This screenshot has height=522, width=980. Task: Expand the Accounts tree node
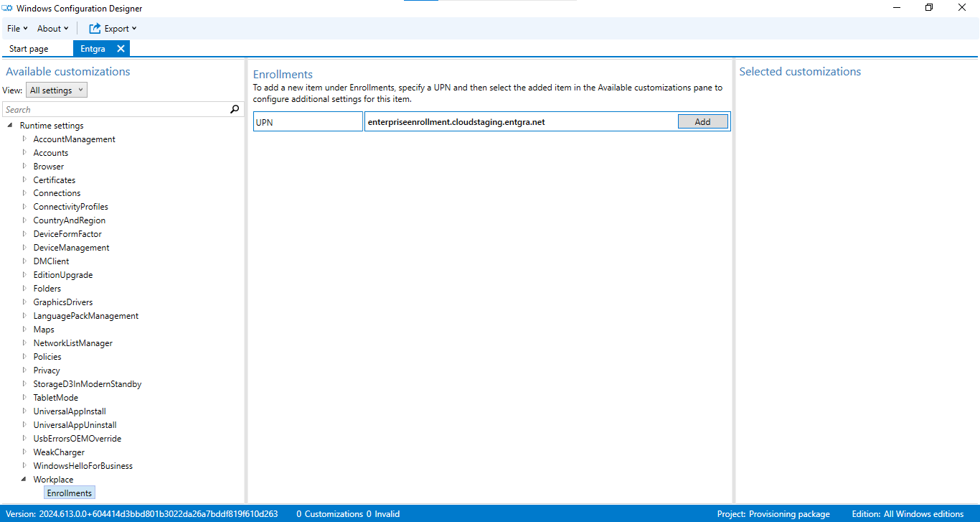[x=24, y=152]
